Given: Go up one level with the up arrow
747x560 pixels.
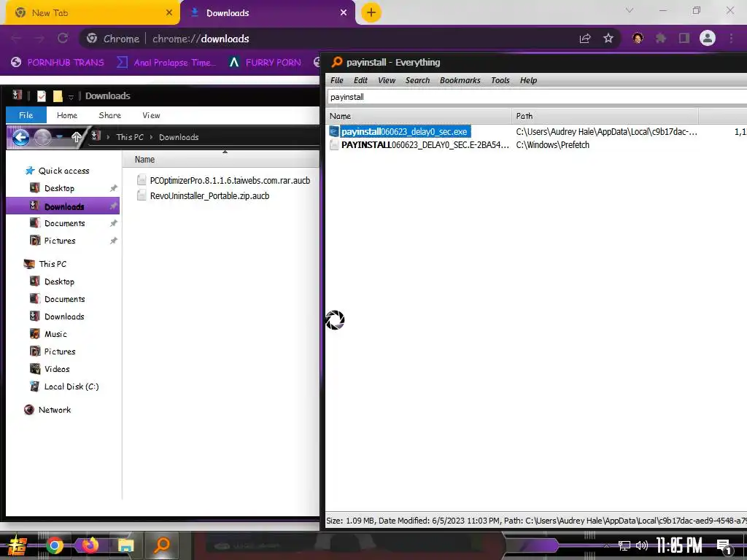Looking at the screenshot, I should tap(76, 137).
